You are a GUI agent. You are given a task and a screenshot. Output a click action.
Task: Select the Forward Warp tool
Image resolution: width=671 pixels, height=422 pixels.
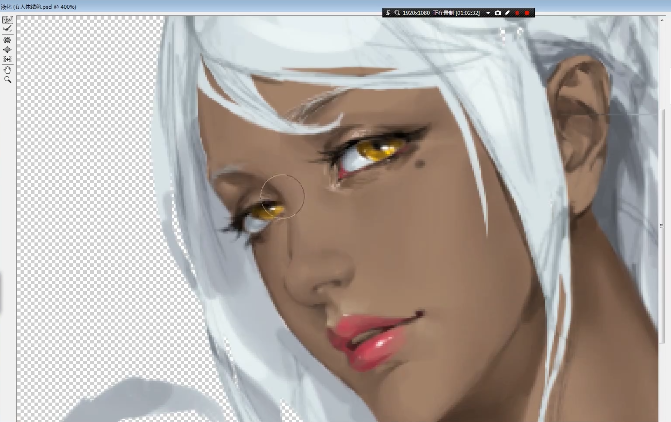point(7,19)
